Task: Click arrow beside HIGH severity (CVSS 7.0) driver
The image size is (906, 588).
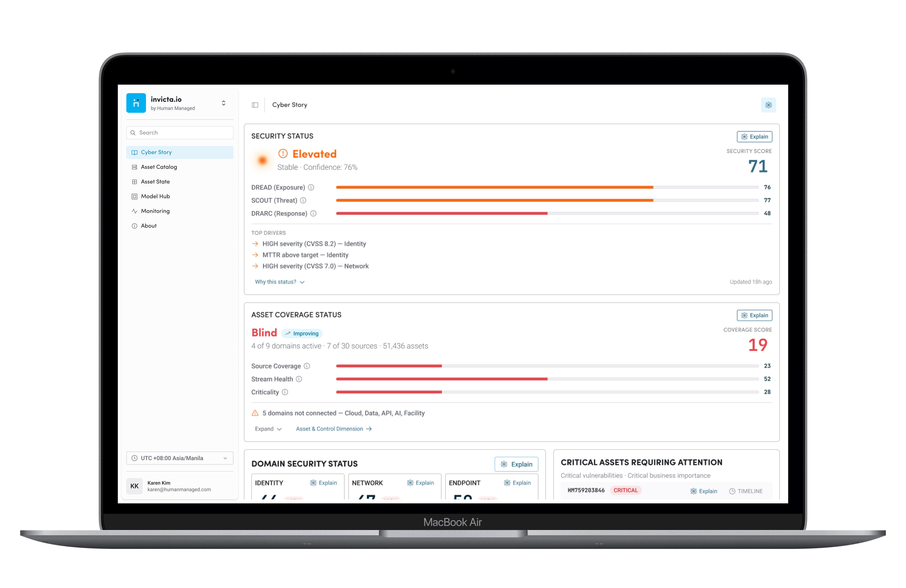Action: point(255,266)
